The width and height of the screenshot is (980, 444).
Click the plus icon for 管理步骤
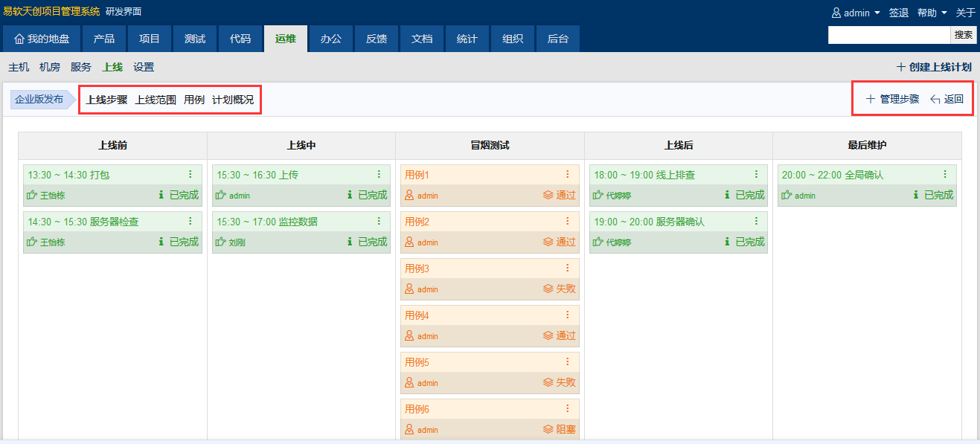click(870, 99)
